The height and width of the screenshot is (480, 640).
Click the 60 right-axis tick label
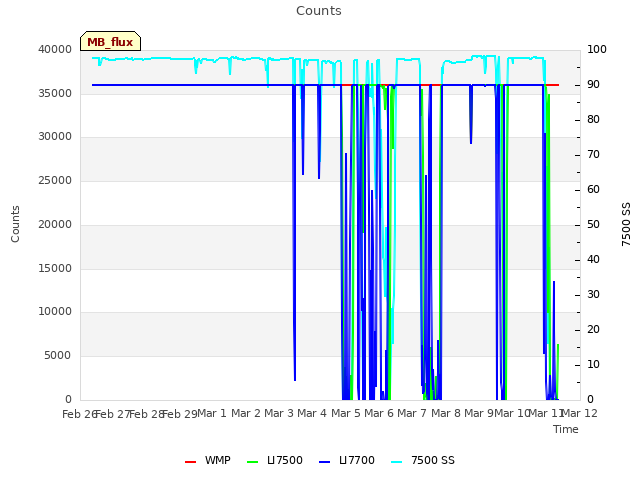(x=593, y=189)
